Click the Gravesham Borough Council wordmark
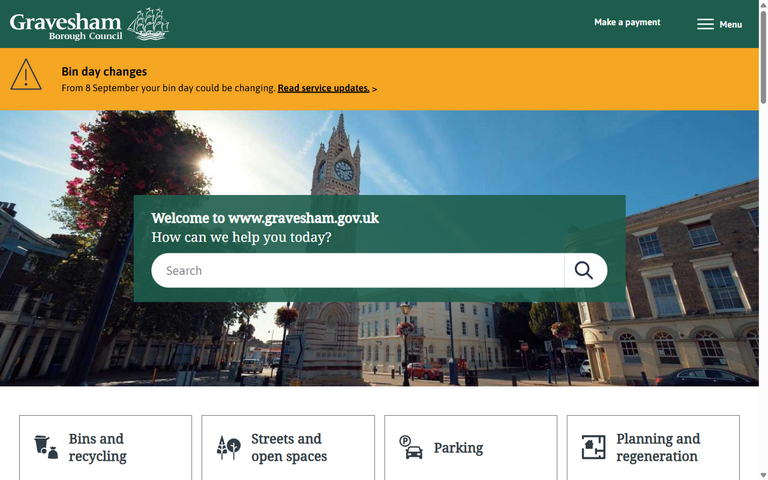The width and height of the screenshot is (768, 480). coord(65,24)
